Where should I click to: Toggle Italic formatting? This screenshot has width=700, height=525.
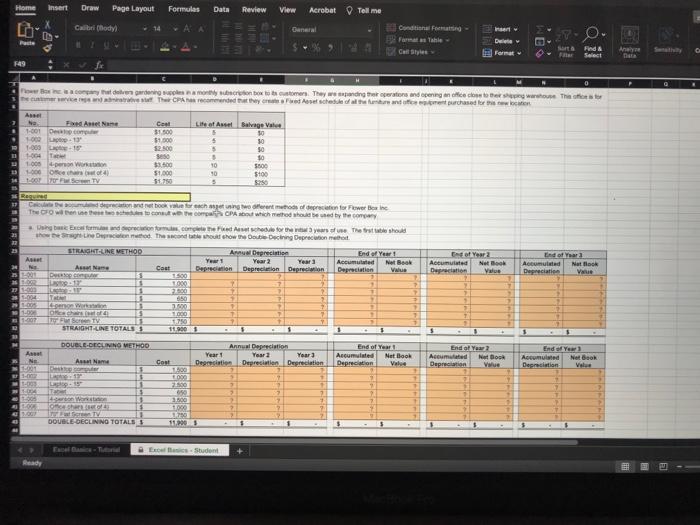(x=92, y=45)
